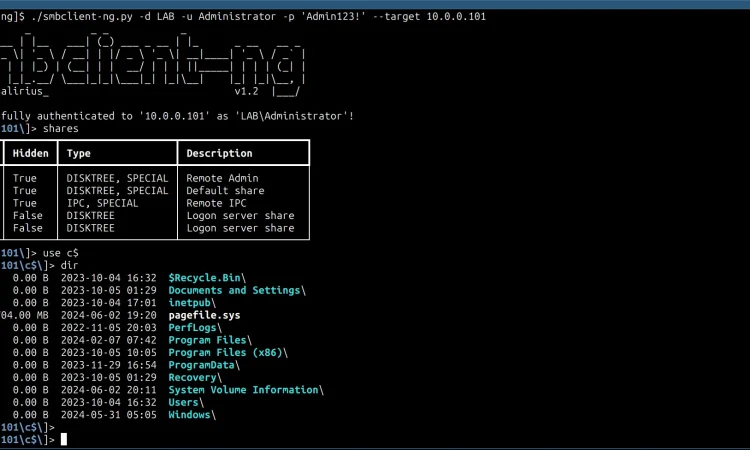Viewport: 750px width, 450px height.
Task: Select the Windows directory entry
Action: [192, 415]
